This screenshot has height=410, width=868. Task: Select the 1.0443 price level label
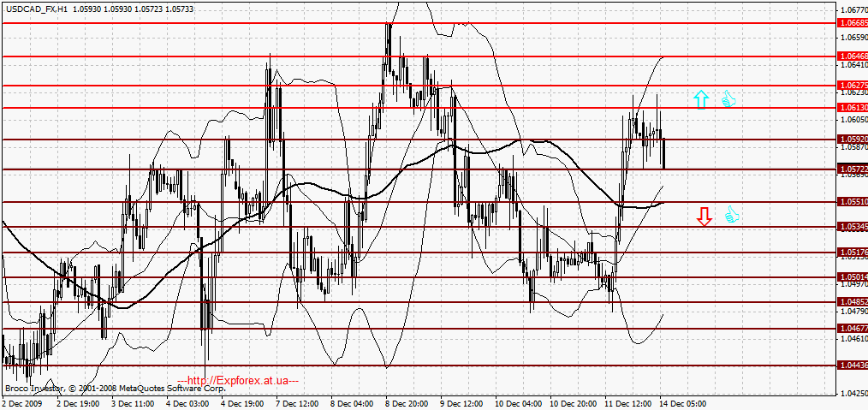click(853, 365)
